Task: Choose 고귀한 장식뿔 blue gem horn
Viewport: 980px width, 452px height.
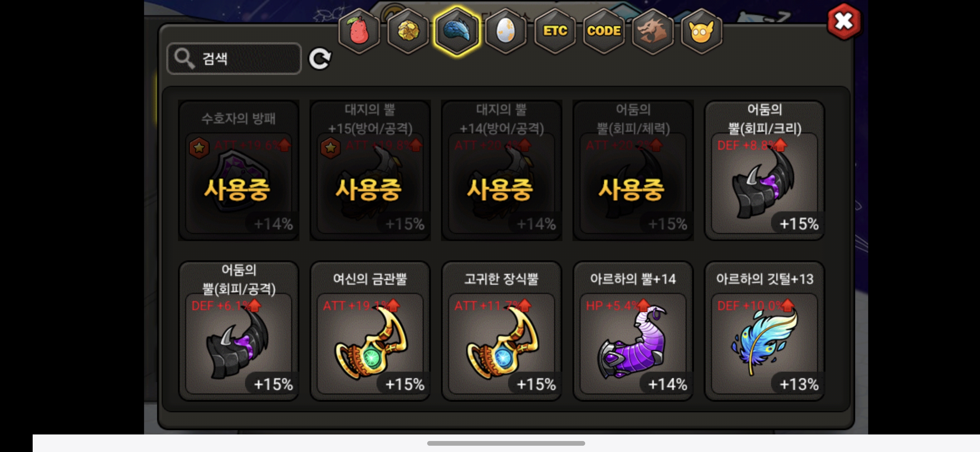Action: point(501,330)
